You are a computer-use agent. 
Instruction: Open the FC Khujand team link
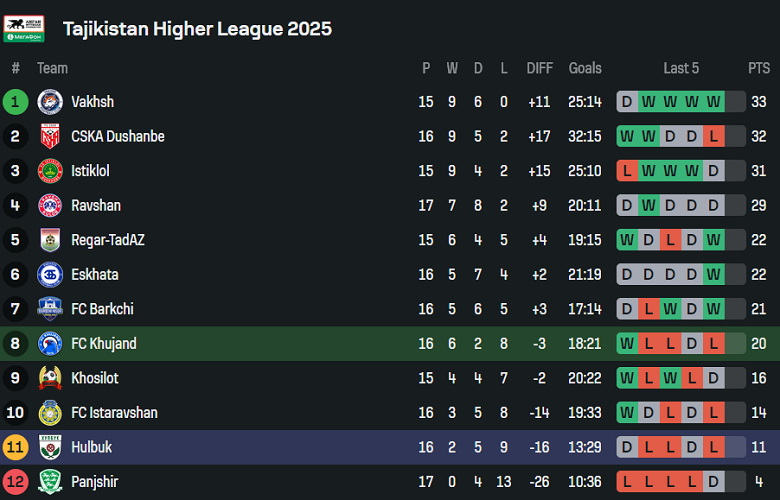pos(104,344)
